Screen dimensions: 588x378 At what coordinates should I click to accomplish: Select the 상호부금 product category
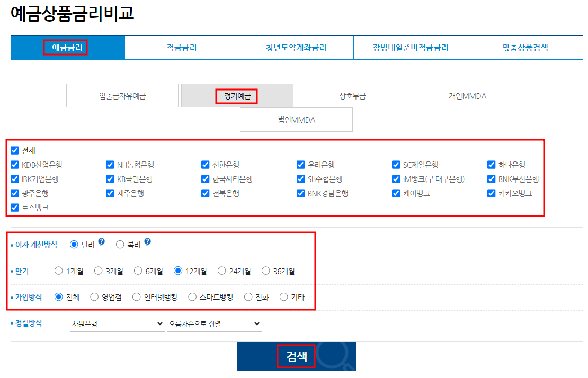[352, 95]
